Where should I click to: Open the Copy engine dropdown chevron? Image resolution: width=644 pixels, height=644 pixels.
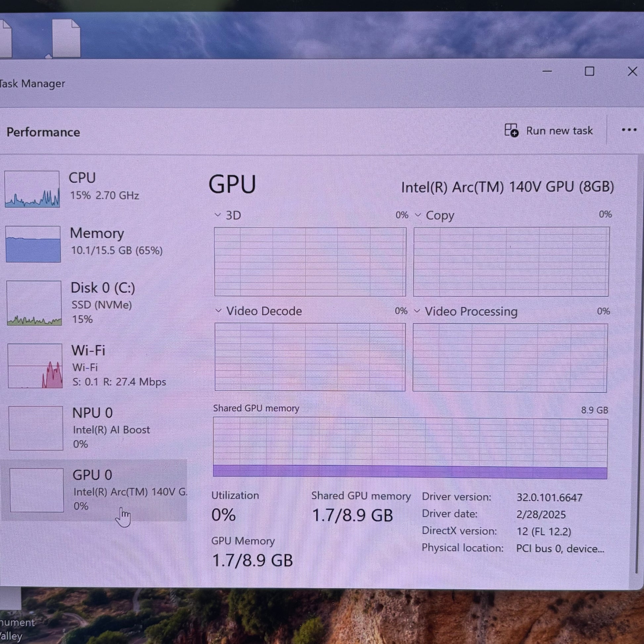(x=417, y=215)
